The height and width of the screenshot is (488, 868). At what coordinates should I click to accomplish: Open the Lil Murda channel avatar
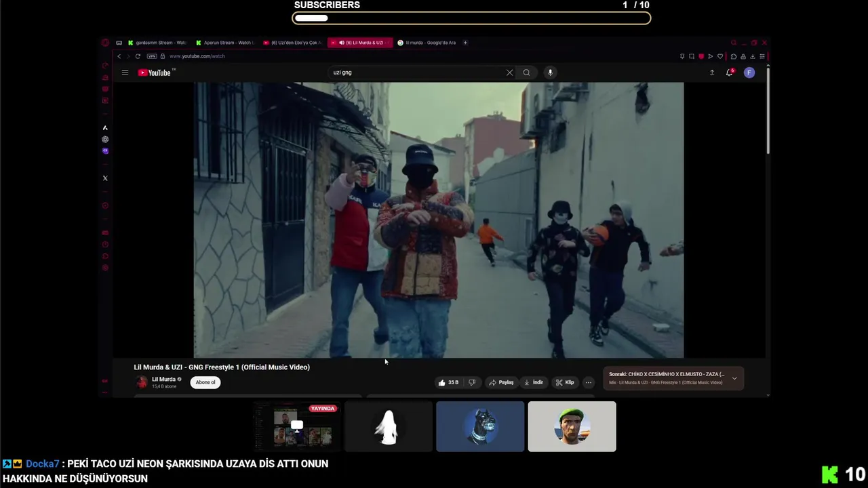(142, 382)
